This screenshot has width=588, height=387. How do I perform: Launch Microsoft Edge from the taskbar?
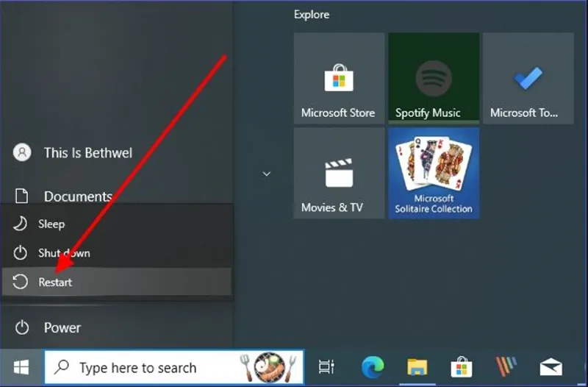click(x=373, y=366)
